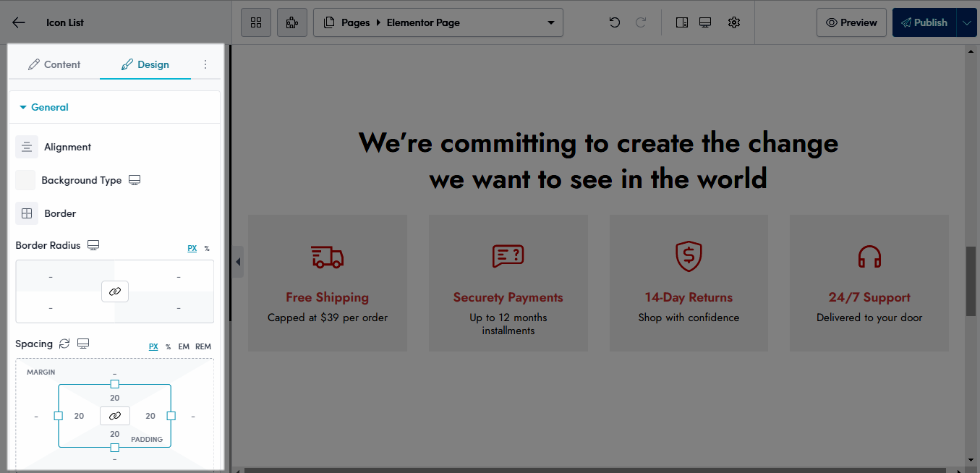
Task: Click 'Shop with confidence' text
Action: pos(689,318)
